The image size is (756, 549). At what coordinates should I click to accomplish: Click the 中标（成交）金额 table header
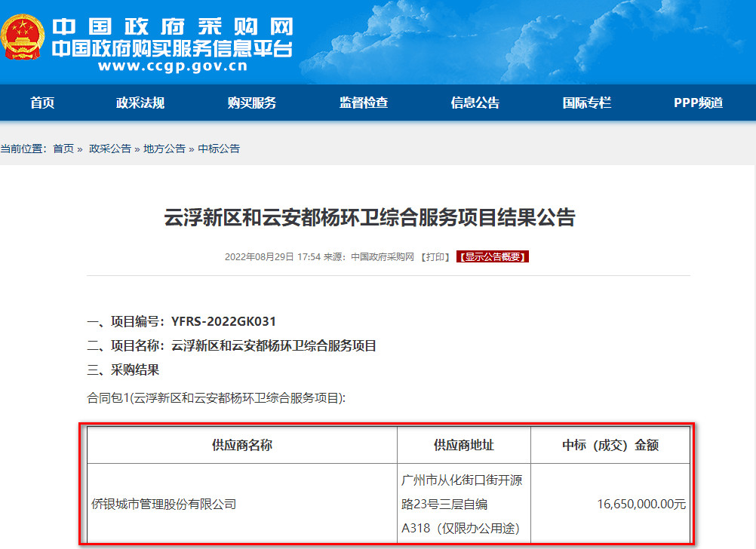pyautogui.click(x=610, y=445)
